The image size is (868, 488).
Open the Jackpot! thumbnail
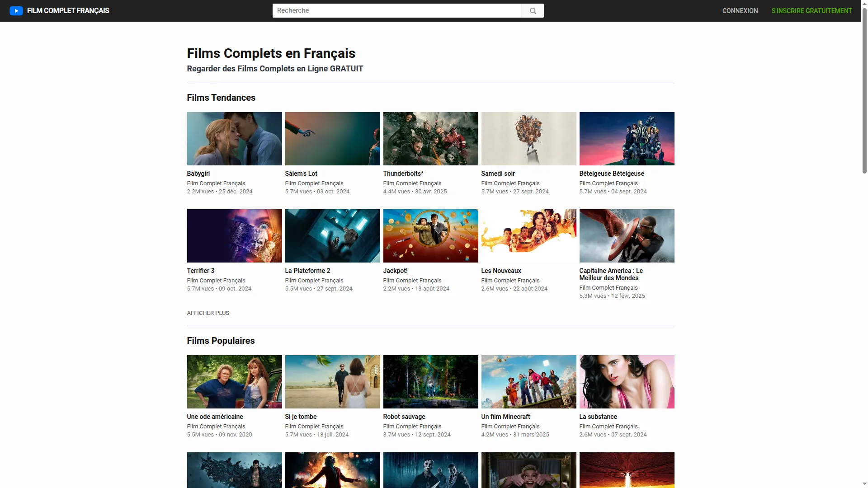(x=430, y=236)
